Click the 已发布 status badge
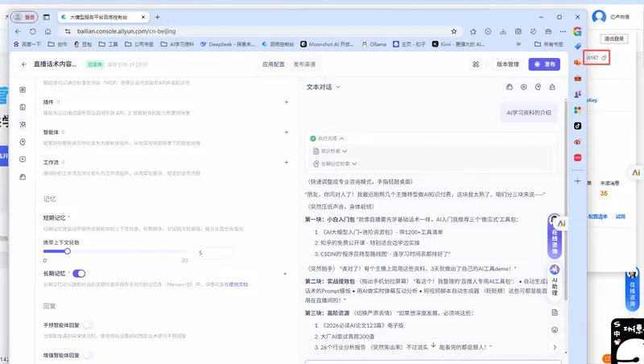644x364 pixels. point(95,64)
